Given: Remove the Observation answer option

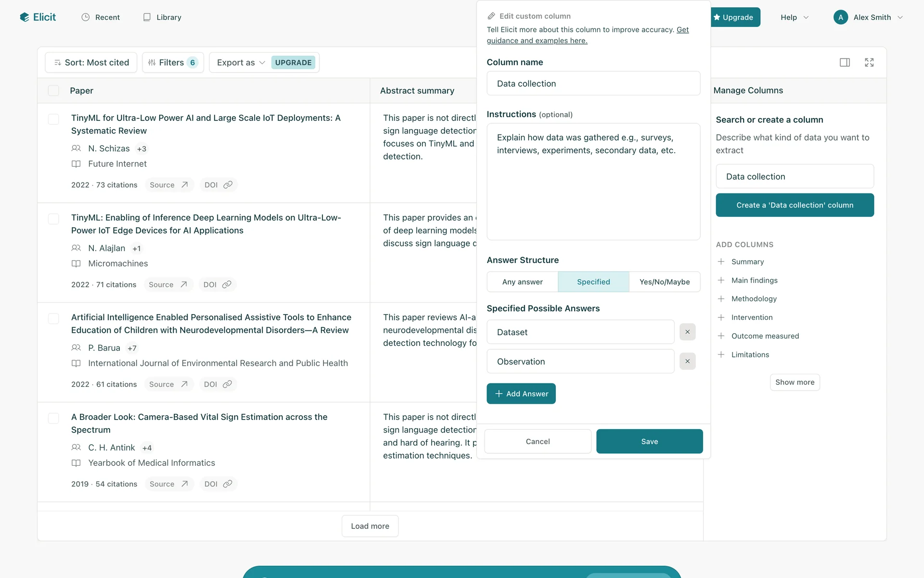Looking at the screenshot, I should pyautogui.click(x=687, y=361).
